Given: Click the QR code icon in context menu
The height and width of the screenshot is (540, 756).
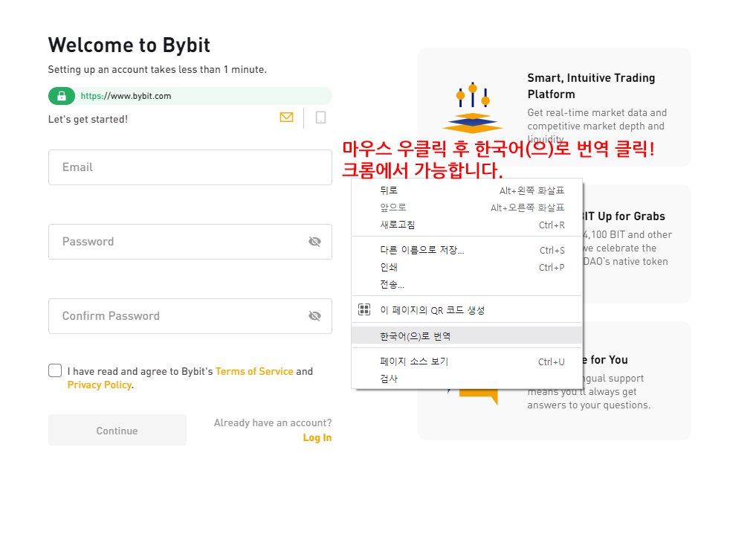Looking at the screenshot, I should tap(364, 310).
